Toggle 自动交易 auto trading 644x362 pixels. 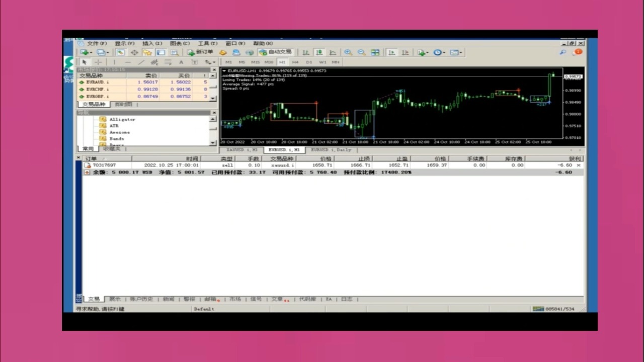275,52
